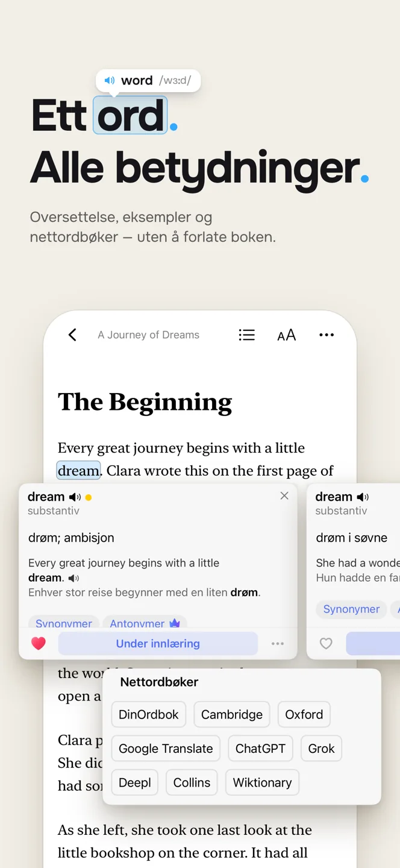400x868 pixels.
Task: Open the table of contents list icon
Action: point(246,335)
